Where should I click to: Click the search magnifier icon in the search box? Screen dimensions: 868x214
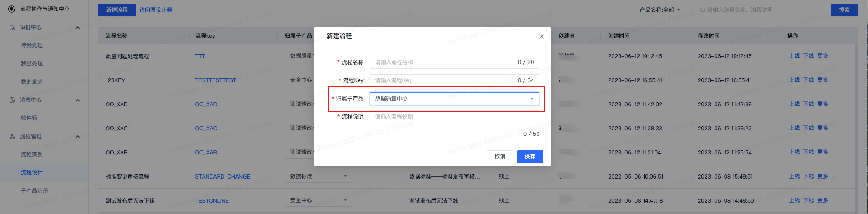[x=702, y=10]
